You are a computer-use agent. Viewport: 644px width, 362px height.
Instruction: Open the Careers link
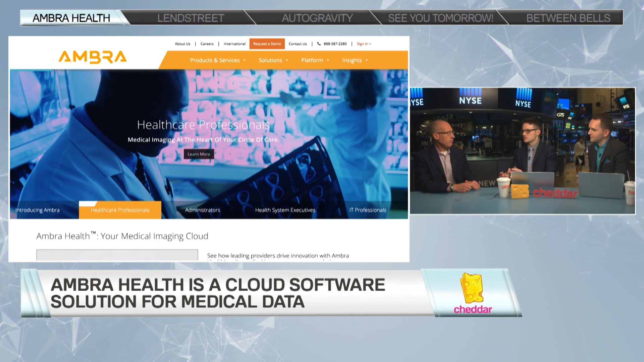(207, 44)
